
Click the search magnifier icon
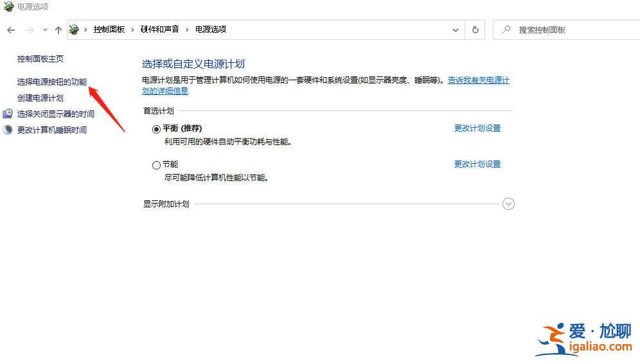pyautogui.click(x=506, y=30)
